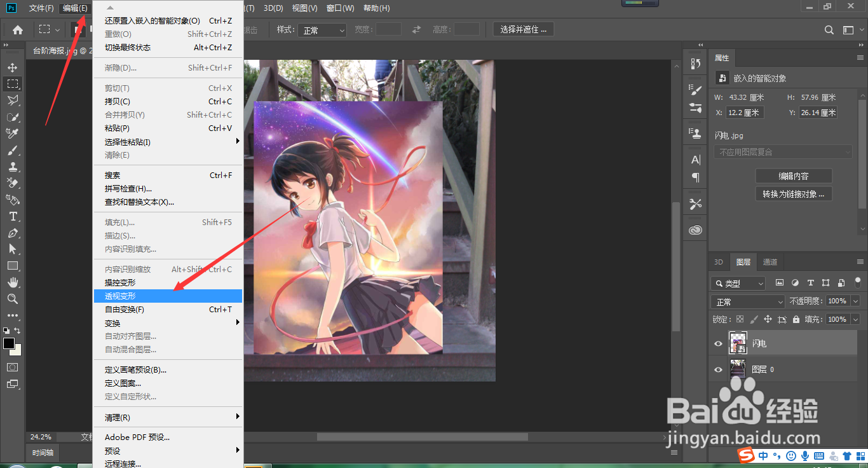The image size is (868, 468).
Task: Open the 窗口(W) menu
Action: pyautogui.click(x=340, y=8)
